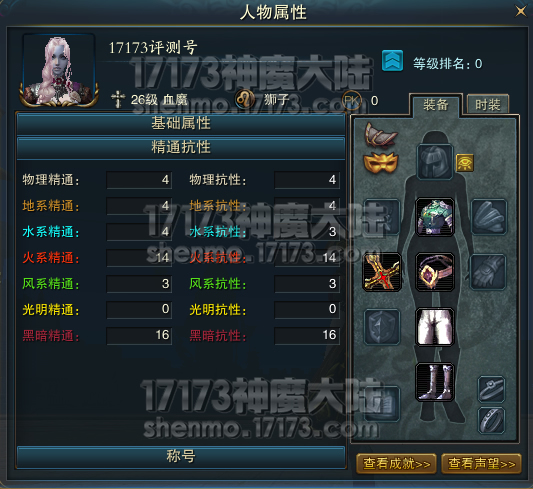Click the Leo zodiac sign icon

pos(245,99)
